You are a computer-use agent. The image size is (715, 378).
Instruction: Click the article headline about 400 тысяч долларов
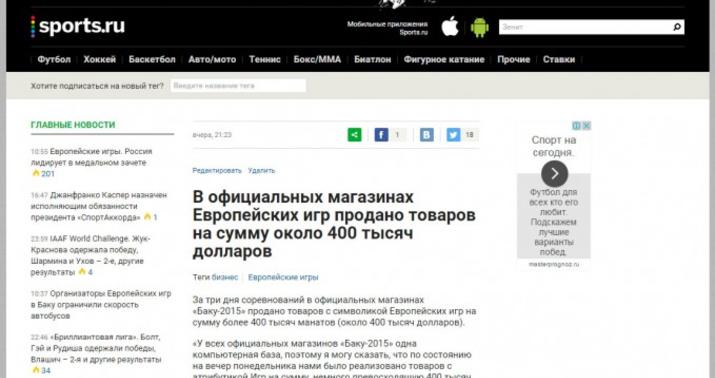point(334,224)
